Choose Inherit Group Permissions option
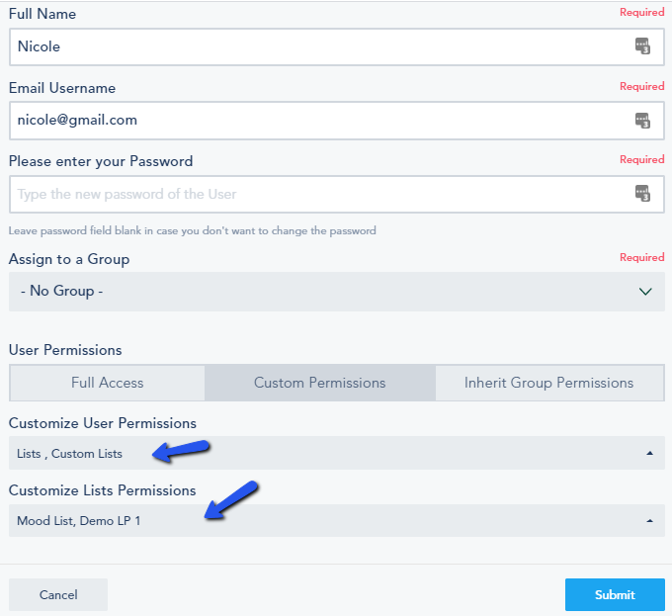The height and width of the screenshot is (616, 672). tap(548, 383)
